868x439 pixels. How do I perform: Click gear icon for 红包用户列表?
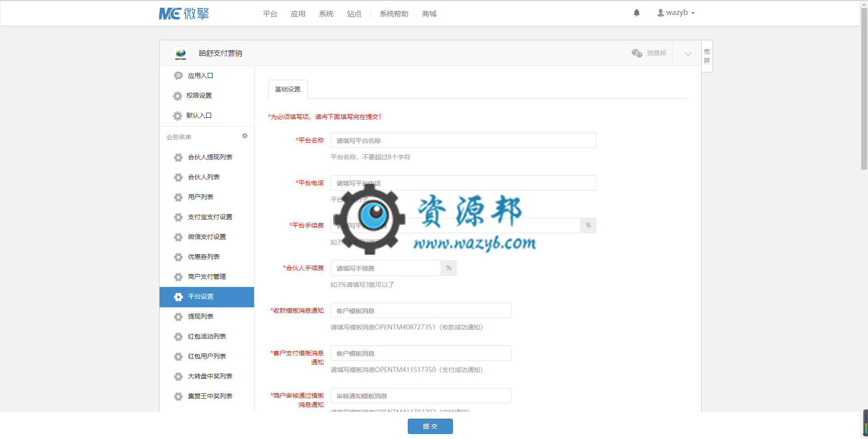(x=178, y=356)
